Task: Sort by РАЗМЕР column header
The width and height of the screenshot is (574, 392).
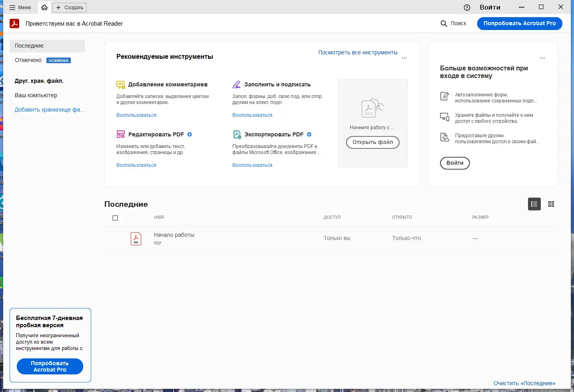Action: (x=480, y=217)
